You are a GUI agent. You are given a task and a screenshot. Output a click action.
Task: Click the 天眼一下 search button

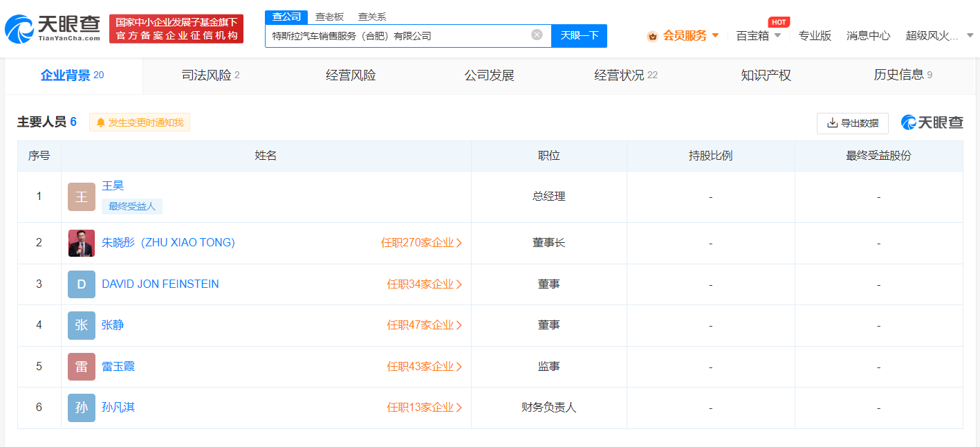pos(579,35)
